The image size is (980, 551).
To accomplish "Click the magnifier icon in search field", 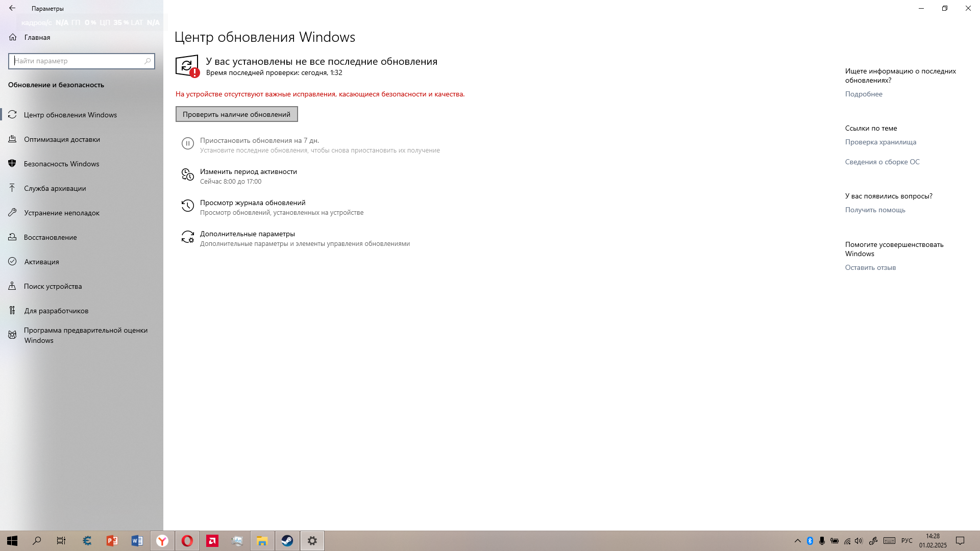I will [148, 61].
